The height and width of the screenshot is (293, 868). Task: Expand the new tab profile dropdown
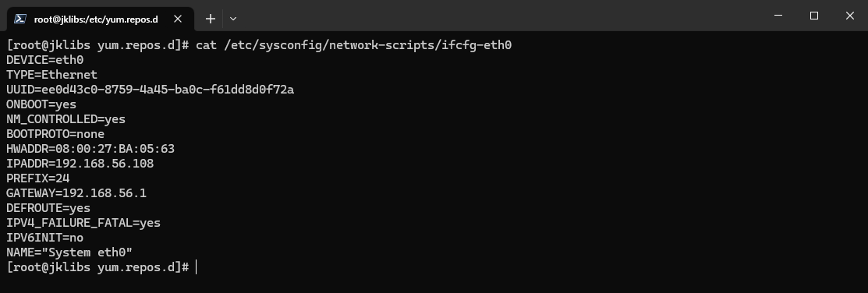pos(233,19)
